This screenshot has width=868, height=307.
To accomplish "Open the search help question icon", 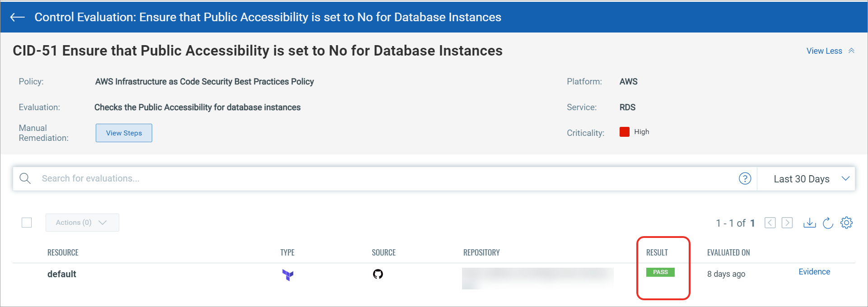I will (745, 178).
